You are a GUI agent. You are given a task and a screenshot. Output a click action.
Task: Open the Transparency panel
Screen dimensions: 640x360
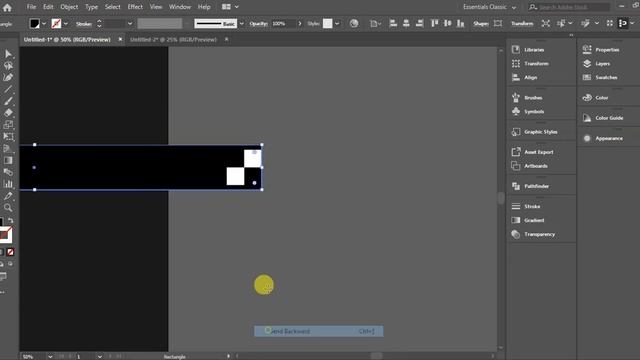[x=539, y=234]
